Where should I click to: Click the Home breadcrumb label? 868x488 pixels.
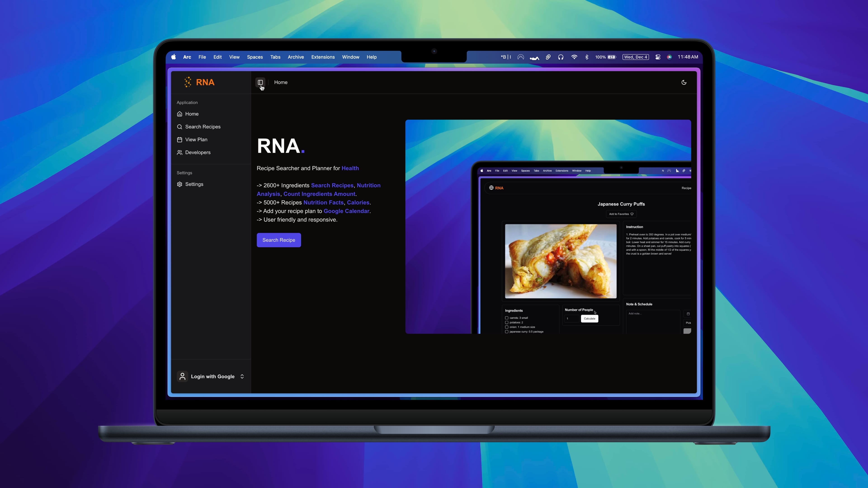point(281,82)
